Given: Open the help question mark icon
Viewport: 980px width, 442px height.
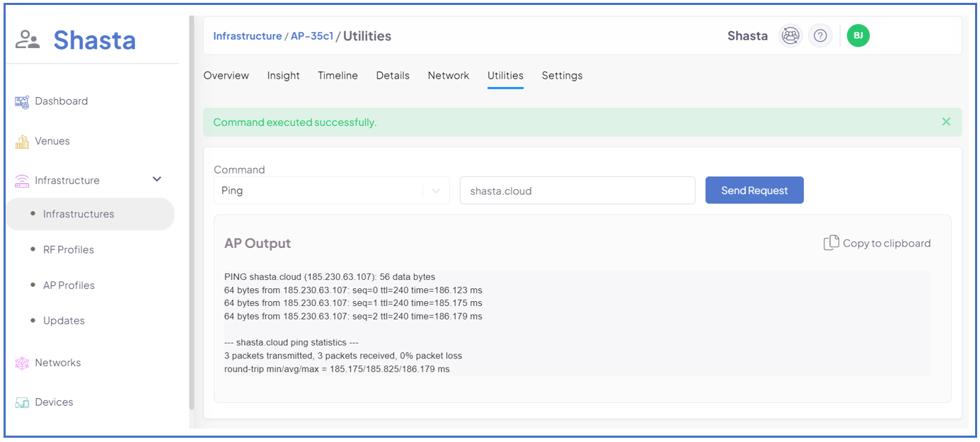Looking at the screenshot, I should tap(820, 35).
